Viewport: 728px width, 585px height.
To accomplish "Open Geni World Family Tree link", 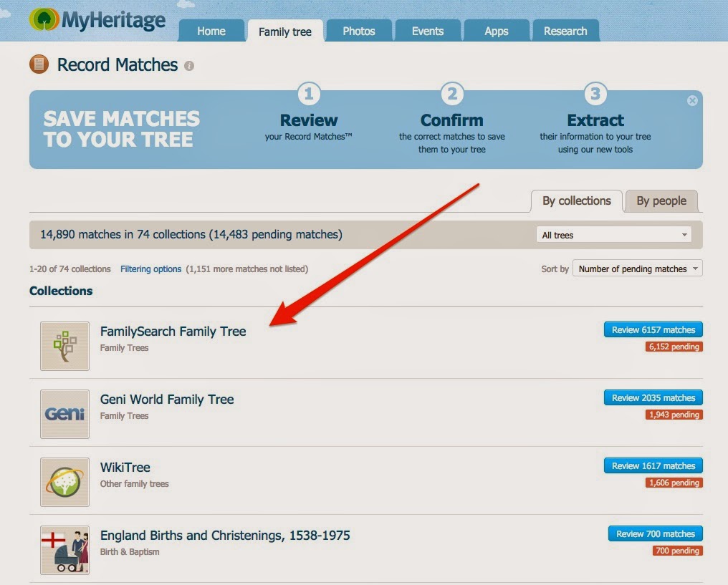I will tap(167, 400).
